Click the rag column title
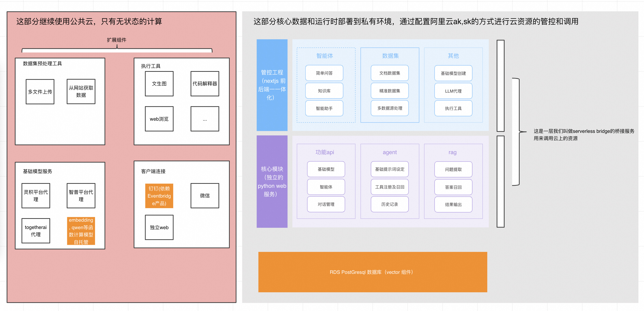The height and width of the screenshot is (311, 644). [x=453, y=152]
